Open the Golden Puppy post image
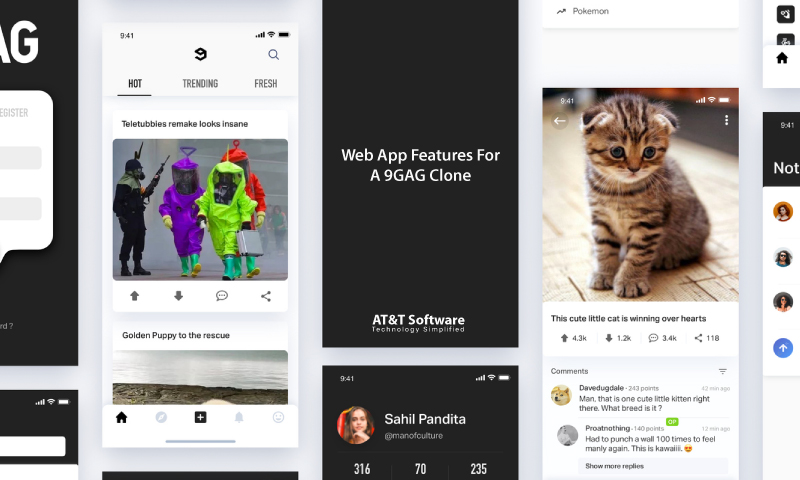800x480 pixels. tap(200, 377)
